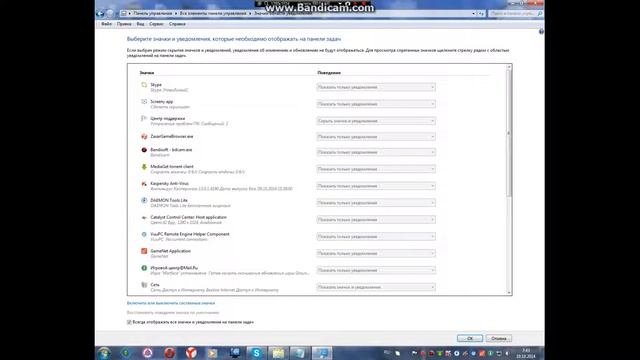Open the ZaxarGameBrowser.exe behavior dropdown
Image resolution: width=640 pixels, height=360 pixels.
pos(376,137)
